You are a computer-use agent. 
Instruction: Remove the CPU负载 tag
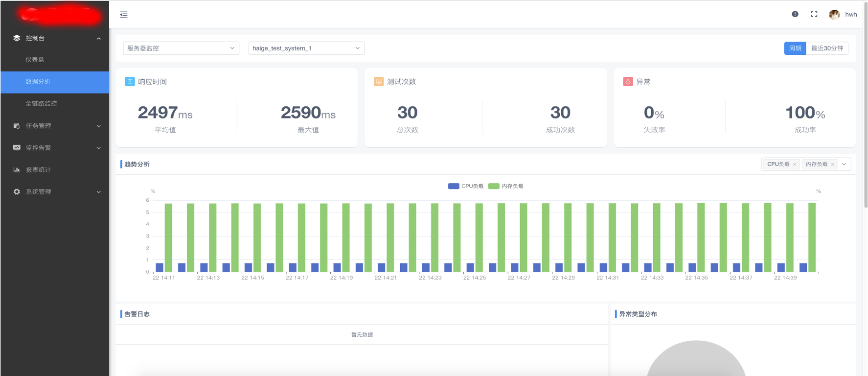(x=795, y=164)
